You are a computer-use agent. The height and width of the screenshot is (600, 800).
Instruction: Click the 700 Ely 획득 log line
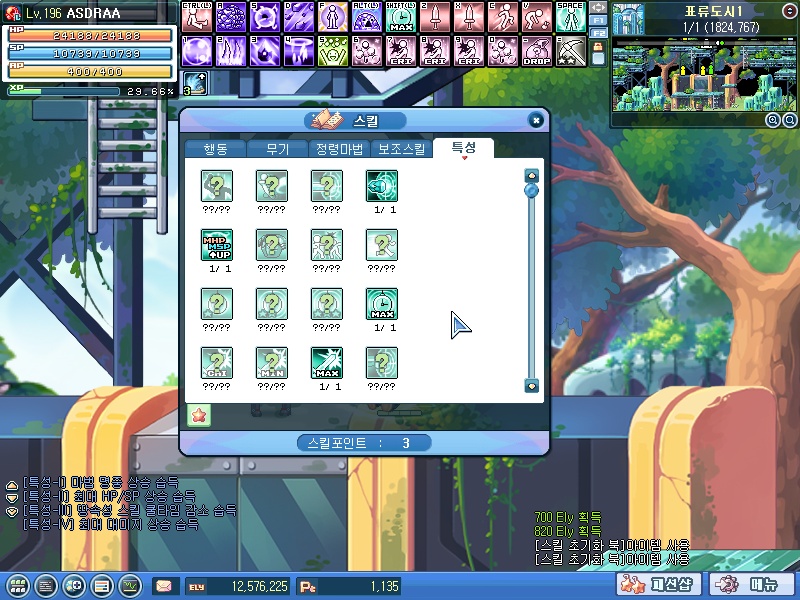point(568,517)
